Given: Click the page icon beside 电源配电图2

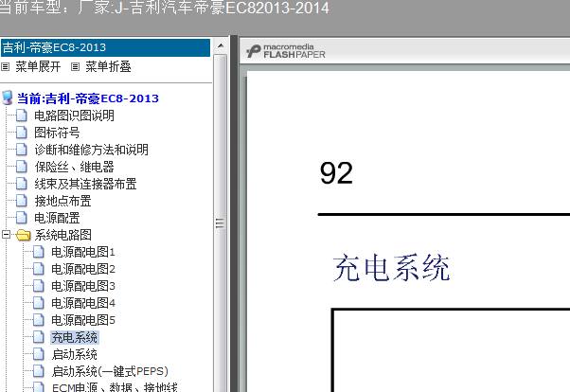Looking at the screenshot, I should click(39, 269).
